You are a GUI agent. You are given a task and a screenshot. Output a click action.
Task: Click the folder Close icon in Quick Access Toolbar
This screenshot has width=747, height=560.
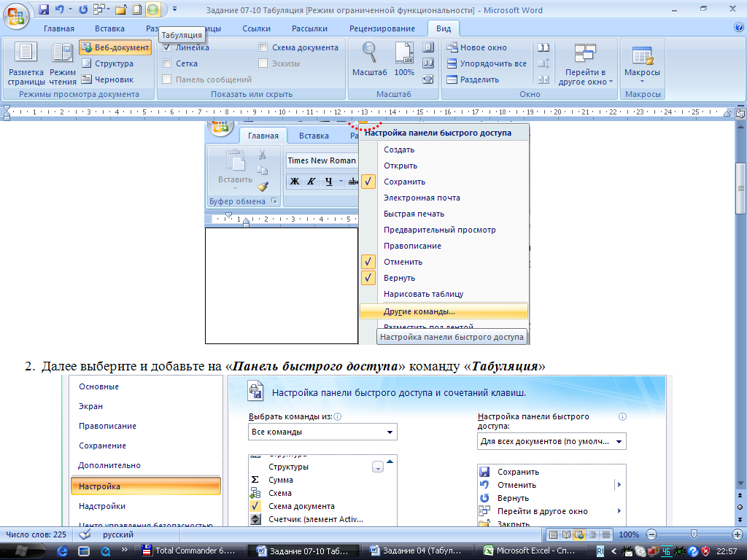point(121,9)
